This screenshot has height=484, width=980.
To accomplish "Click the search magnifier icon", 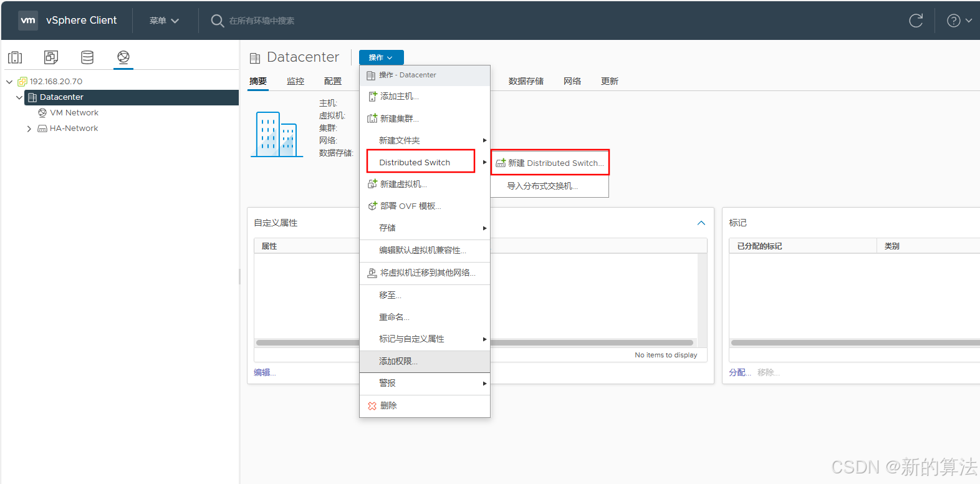I will (x=218, y=21).
